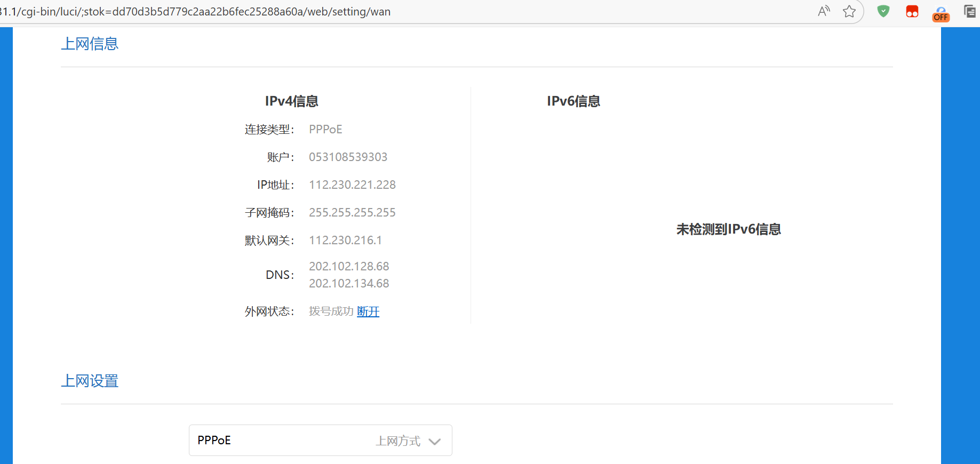980x464 pixels.
Task: Click the IPv4信息 heading
Action: pos(292,101)
